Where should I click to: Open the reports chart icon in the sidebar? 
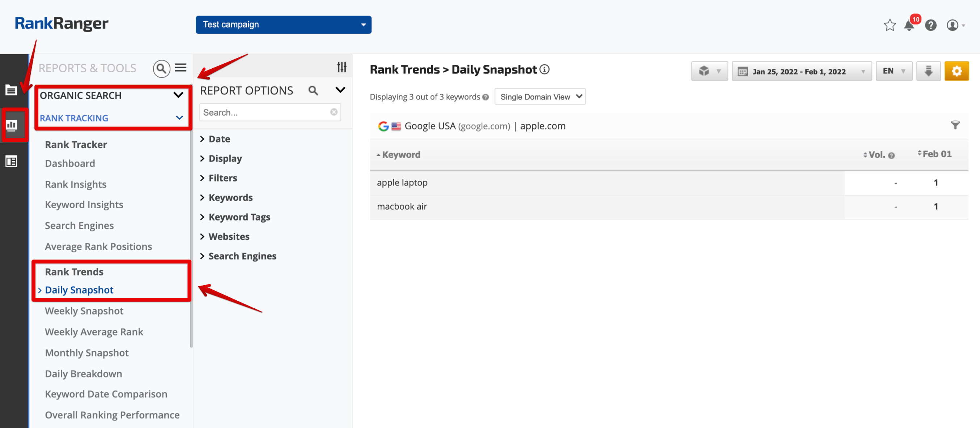click(x=12, y=125)
